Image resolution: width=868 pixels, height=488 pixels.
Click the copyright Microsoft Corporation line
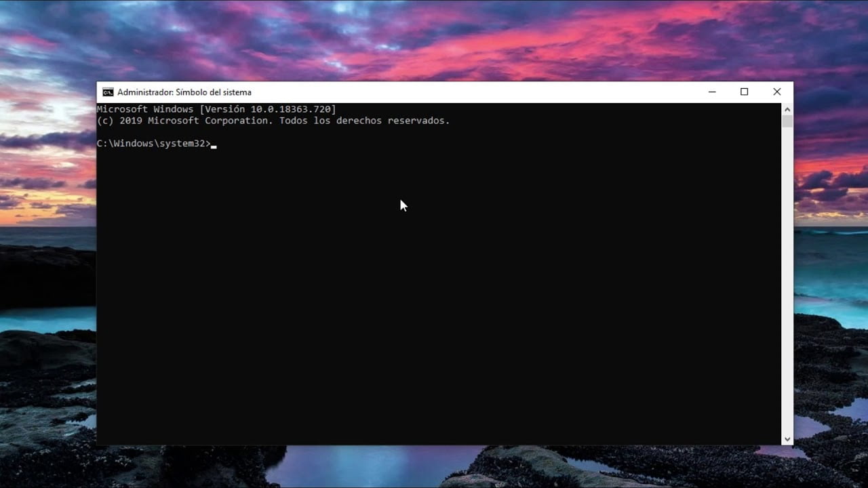271,120
